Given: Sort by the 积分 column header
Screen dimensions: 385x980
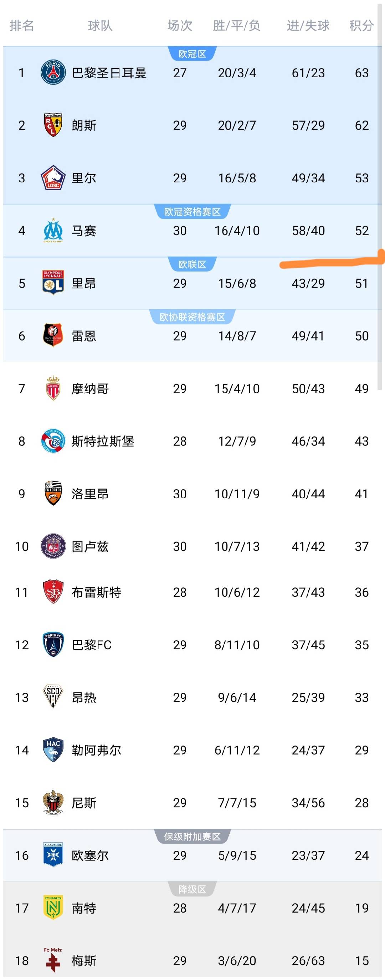Looking at the screenshot, I should point(361,26).
